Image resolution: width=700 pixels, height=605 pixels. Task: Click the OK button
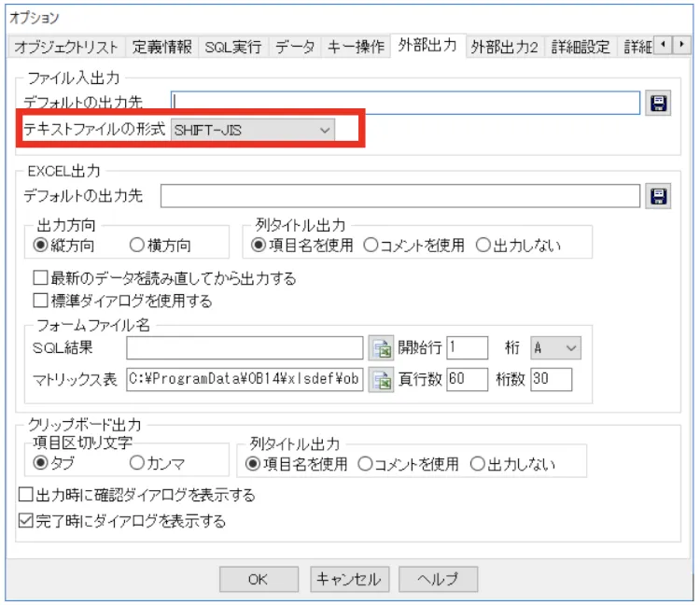[259, 580]
